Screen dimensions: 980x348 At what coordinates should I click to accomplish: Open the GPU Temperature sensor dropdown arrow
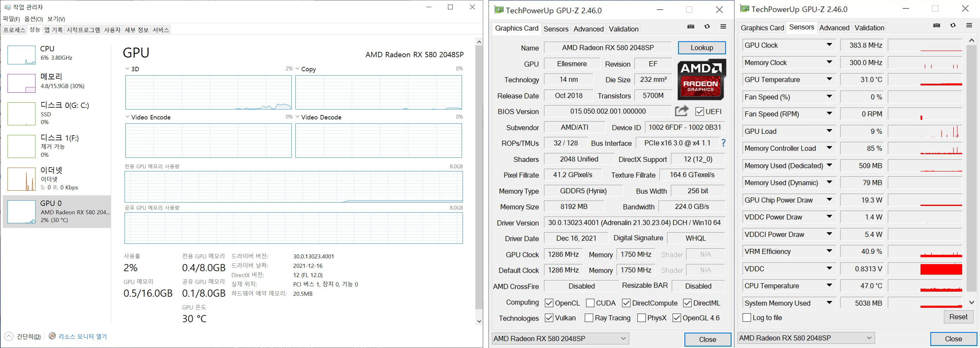[x=829, y=79]
